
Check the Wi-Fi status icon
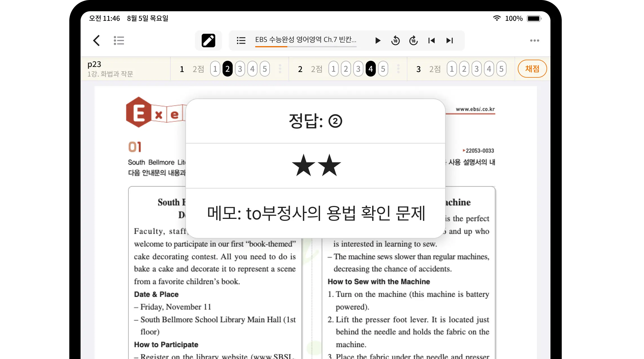pos(497,18)
